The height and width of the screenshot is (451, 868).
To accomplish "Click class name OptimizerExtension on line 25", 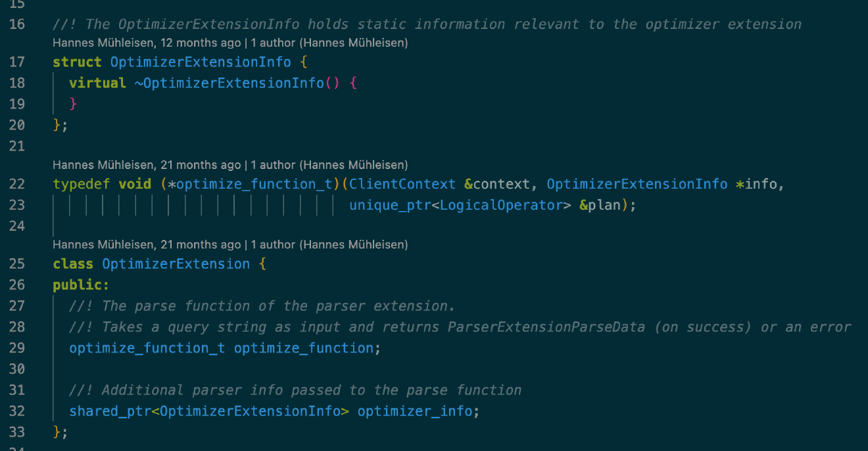I will coord(176,264).
